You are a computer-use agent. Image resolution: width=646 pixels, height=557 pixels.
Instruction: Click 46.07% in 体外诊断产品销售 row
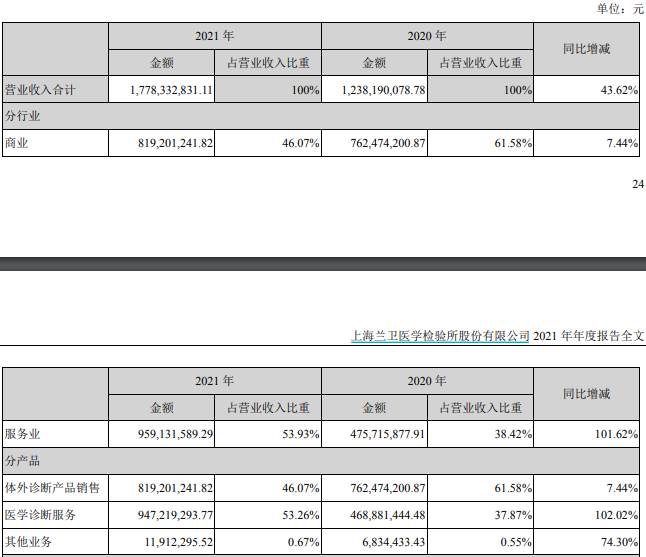300,488
